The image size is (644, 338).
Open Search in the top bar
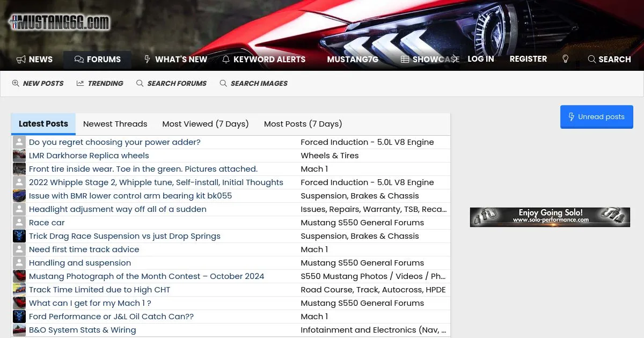tap(609, 60)
